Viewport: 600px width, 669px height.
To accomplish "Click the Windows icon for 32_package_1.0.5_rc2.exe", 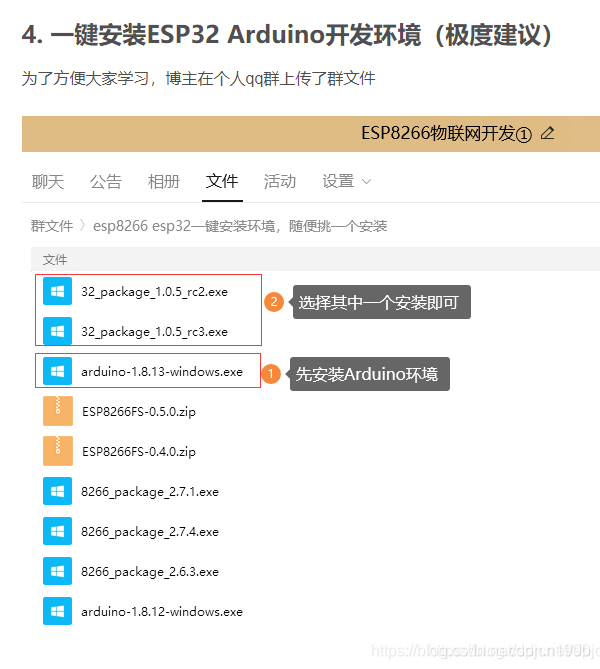I will (x=58, y=291).
